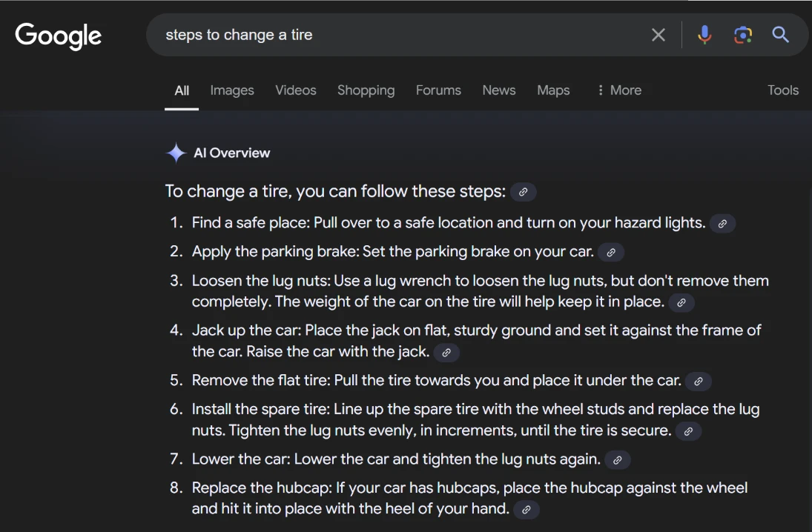Open the citation chip after the safe place step
This screenshot has width=812, height=532.
click(722, 223)
